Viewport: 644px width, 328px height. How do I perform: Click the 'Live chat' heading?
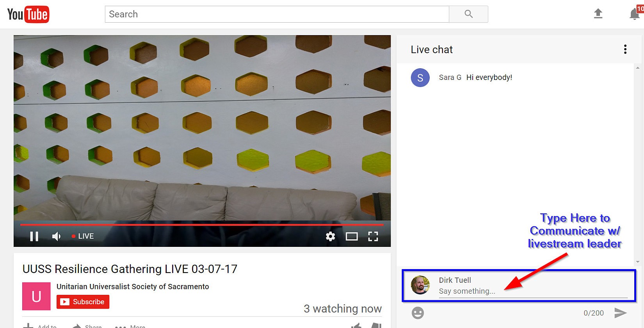click(432, 50)
